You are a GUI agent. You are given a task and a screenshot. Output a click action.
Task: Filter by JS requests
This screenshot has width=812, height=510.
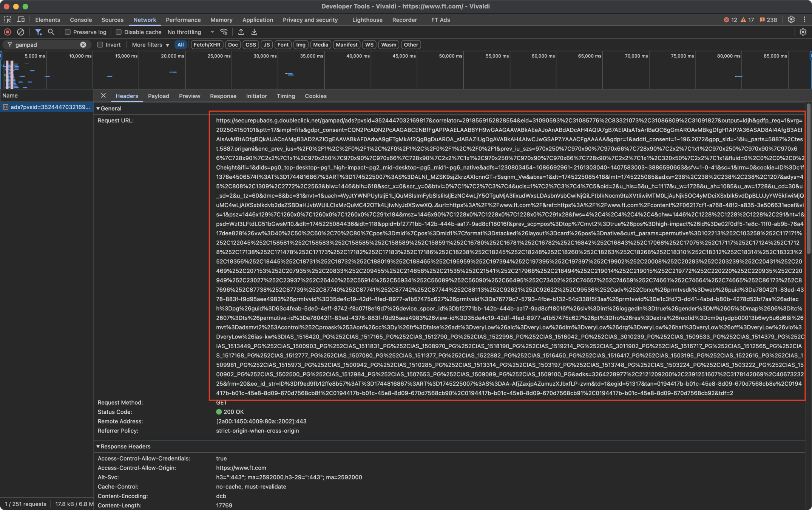point(267,45)
